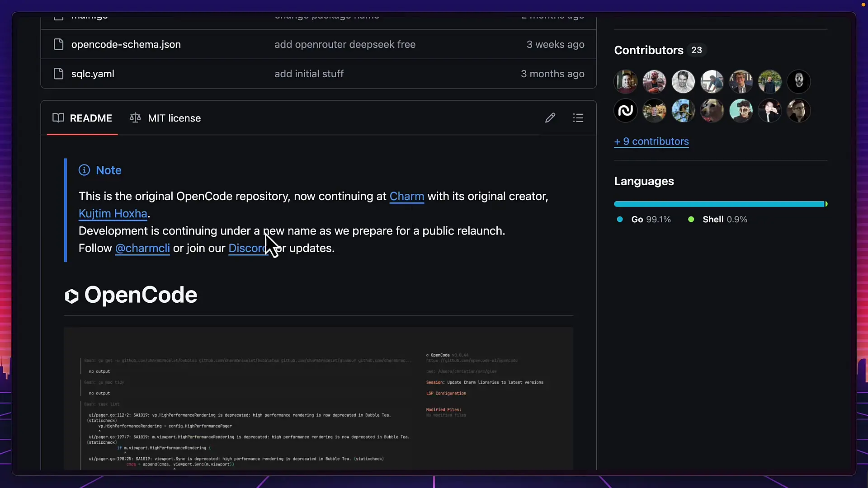Open the third contributor avatar in top row

[683, 82]
